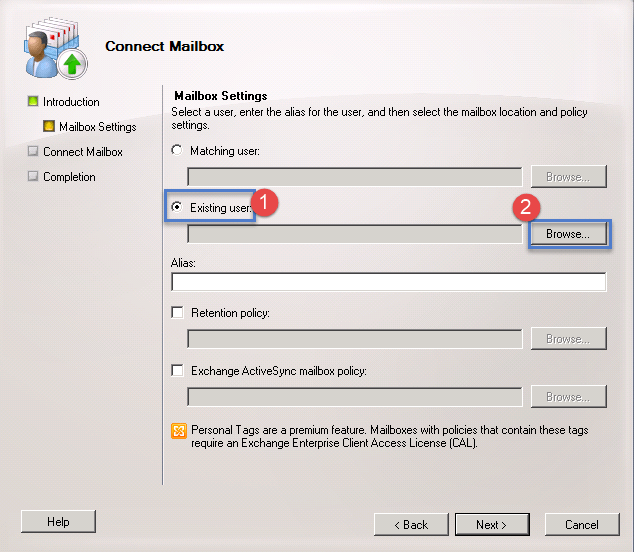
Task: Click the orange Personal Tags premium icon
Action: point(179,431)
